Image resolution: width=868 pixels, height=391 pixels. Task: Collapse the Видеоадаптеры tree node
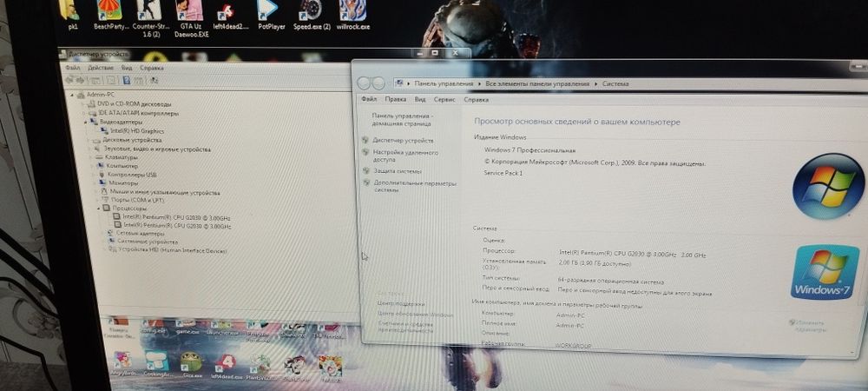(85, 122)
